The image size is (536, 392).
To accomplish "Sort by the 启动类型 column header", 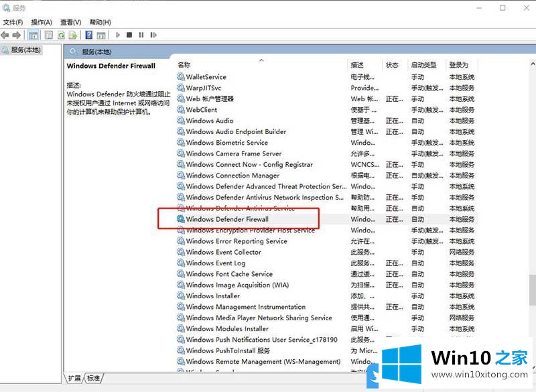I will [427, 64].
